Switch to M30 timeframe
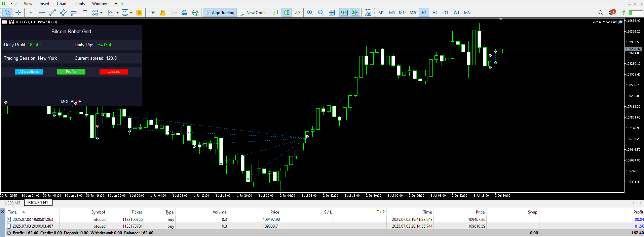The image size is (644, 237). point(413,13)
